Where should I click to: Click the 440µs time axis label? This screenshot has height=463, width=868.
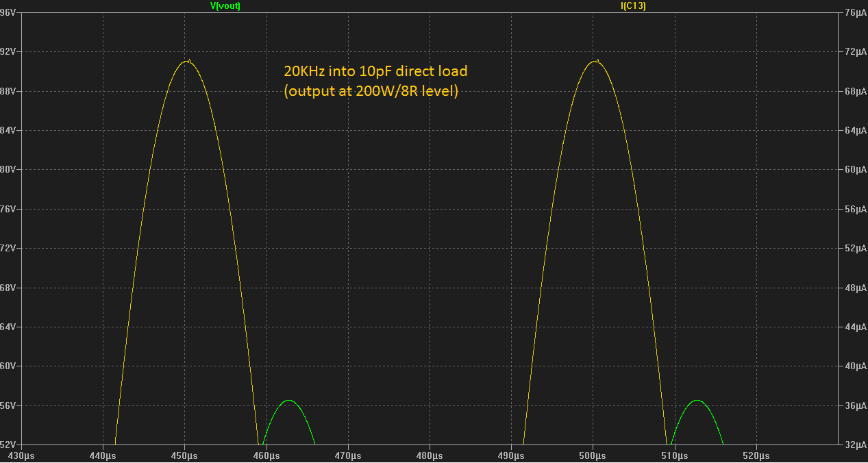click(103, 455)
